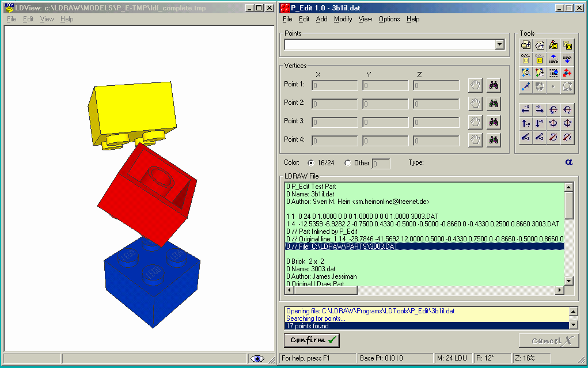This screenshot has height=368, width=588.
Task: Open P_Edit Edit menu
Action: pos(304,19)
